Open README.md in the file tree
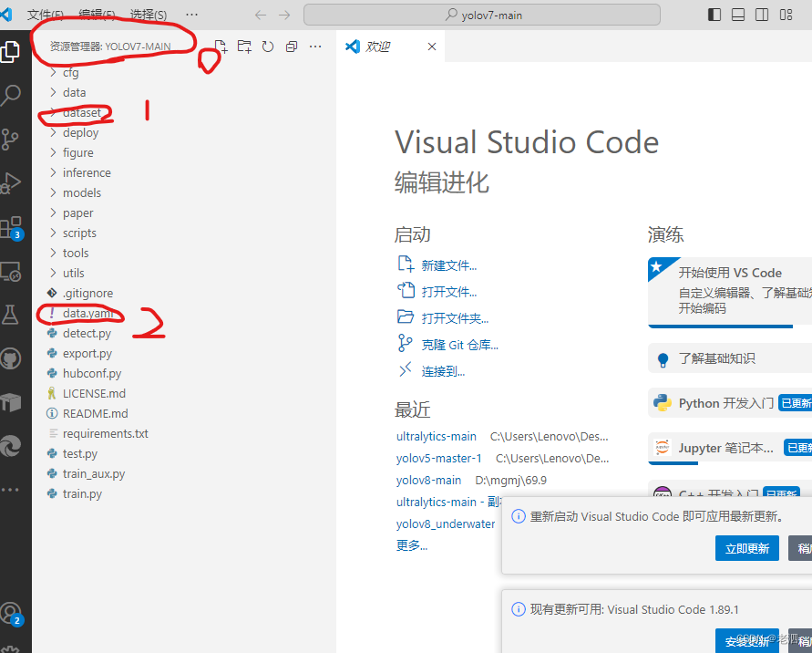 click(x=184, y=413)
